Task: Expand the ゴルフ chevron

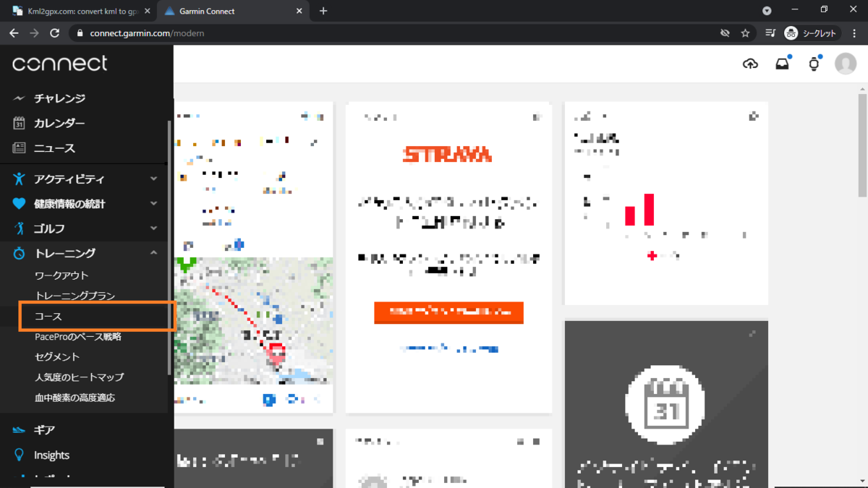Action: tap(153, 228)
